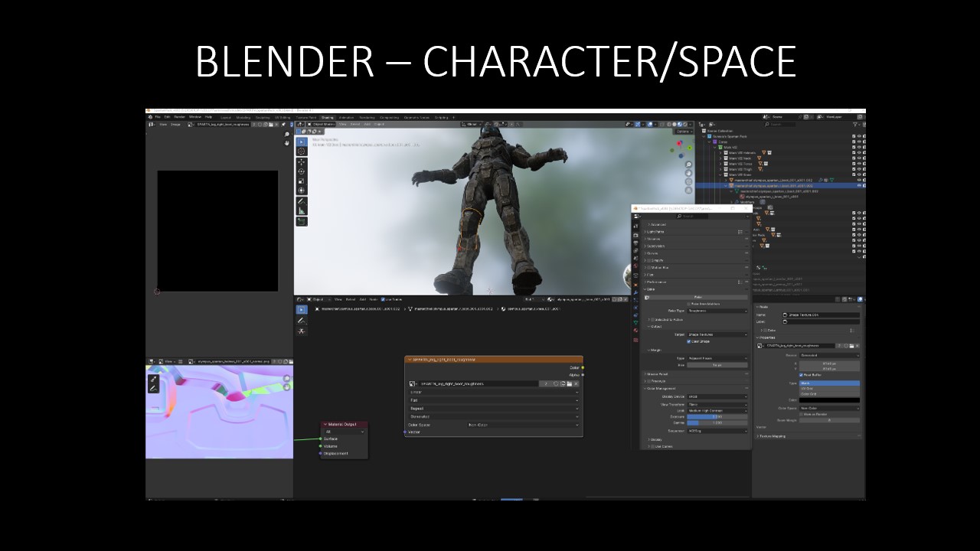980x551 pixels.
Task: Open the Bake Type Roughness dropdown
Action: click(718, 311)
